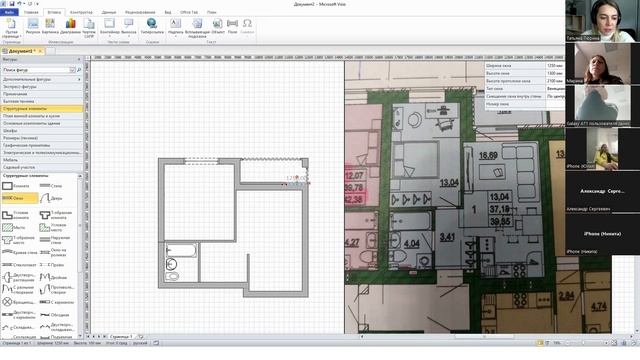Click the bathtub shape in the floor plan
This screenshot has width=640, height=360.
point(181,250)
